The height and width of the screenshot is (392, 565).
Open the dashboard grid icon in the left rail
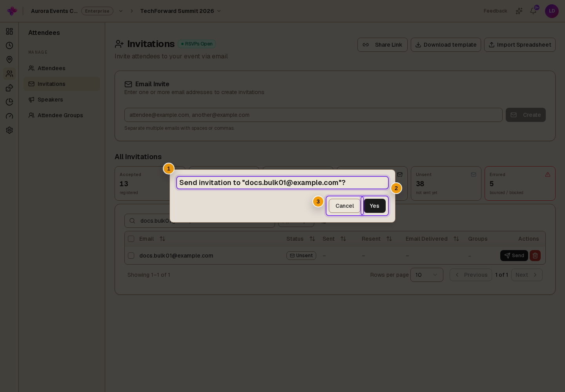(9, 31)
